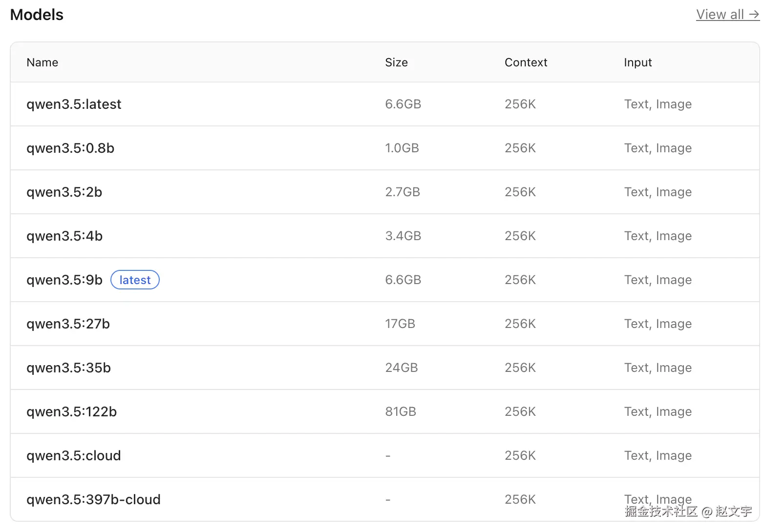Click the Size column header
The width and height of the screenshot is (766, 532).
tap(396, 62)
